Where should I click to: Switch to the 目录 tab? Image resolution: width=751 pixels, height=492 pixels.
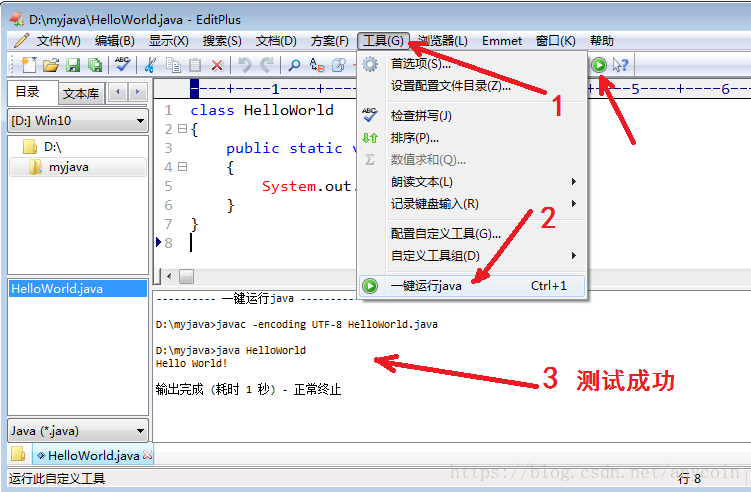click(33, 92)
